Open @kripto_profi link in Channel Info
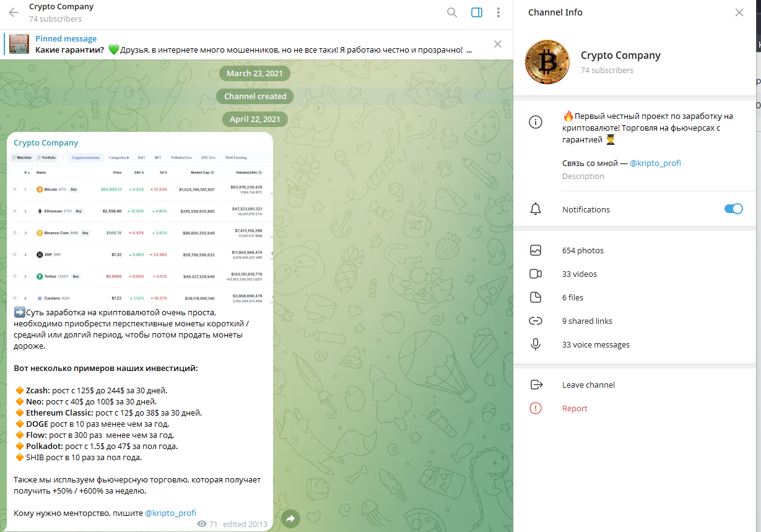 tap(655, 163)
